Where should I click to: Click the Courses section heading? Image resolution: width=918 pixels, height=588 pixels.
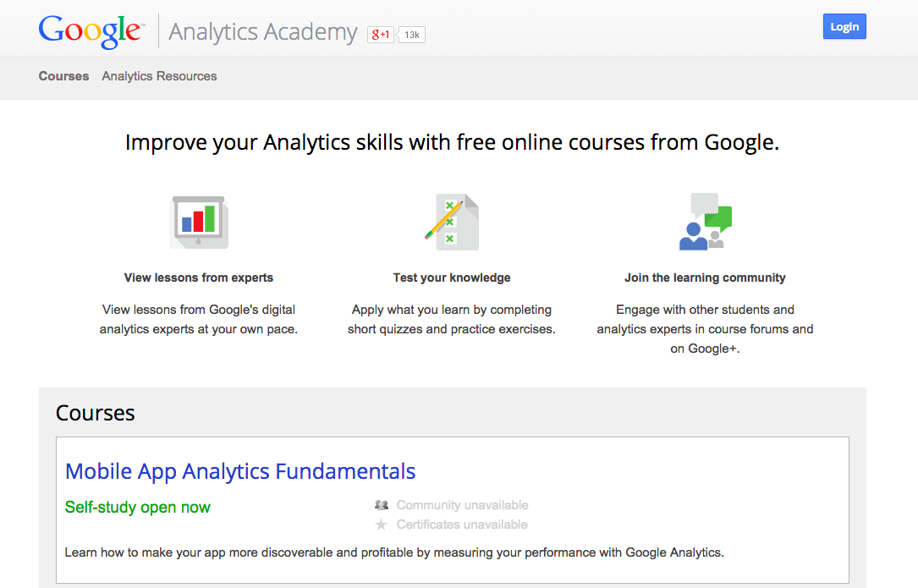click(x=96, y=413)
